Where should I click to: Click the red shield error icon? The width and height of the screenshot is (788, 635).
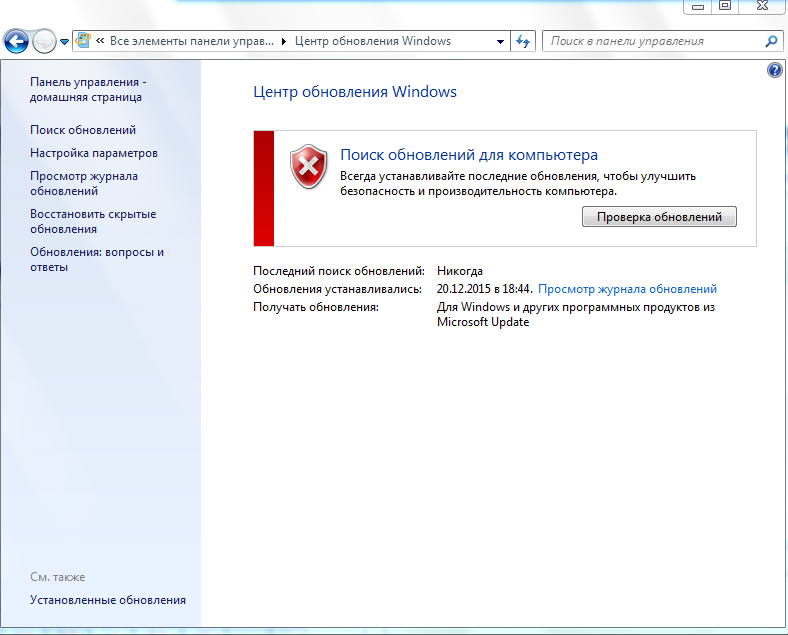tap(309, 167)
